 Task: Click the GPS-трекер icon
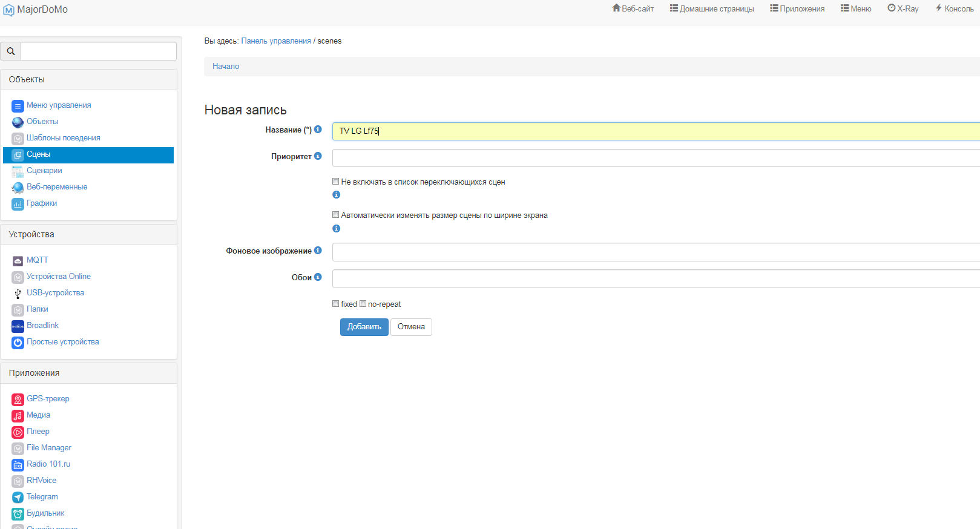click(x=18, y=399)
